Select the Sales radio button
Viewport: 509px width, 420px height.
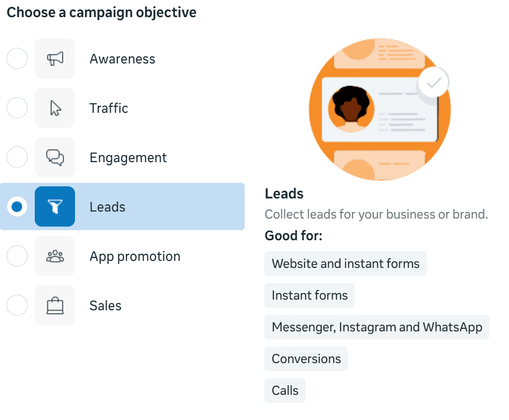click(17, 306)
